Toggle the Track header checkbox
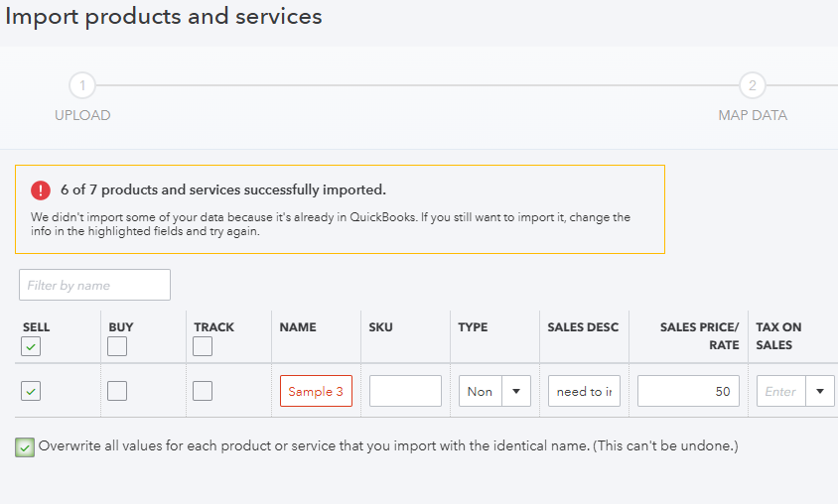838x504 pixels. click(203, 346)
